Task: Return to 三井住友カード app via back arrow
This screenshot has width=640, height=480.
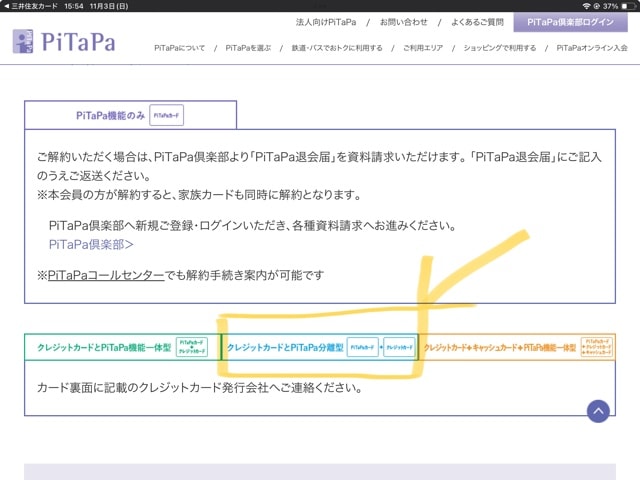Action: coord(31,6)
